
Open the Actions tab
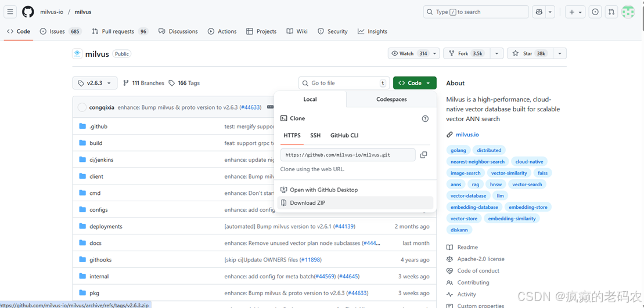(222, 31)
